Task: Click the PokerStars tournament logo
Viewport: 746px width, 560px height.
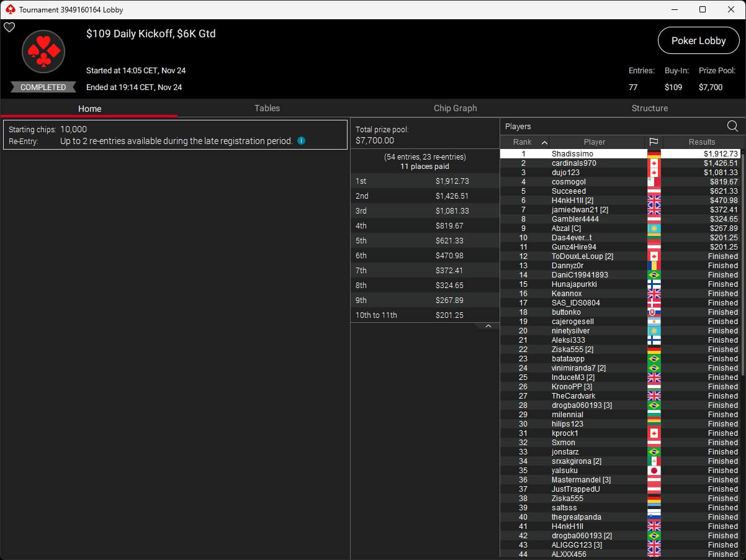Action: coord(43,52)
